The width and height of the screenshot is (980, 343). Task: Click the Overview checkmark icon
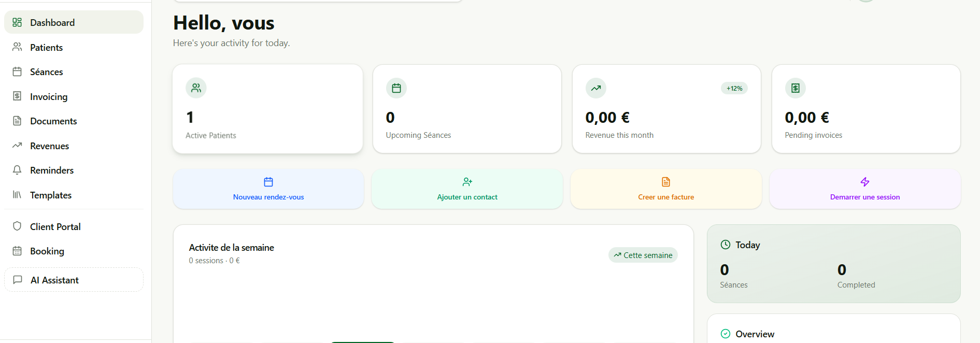pos(725,334)
